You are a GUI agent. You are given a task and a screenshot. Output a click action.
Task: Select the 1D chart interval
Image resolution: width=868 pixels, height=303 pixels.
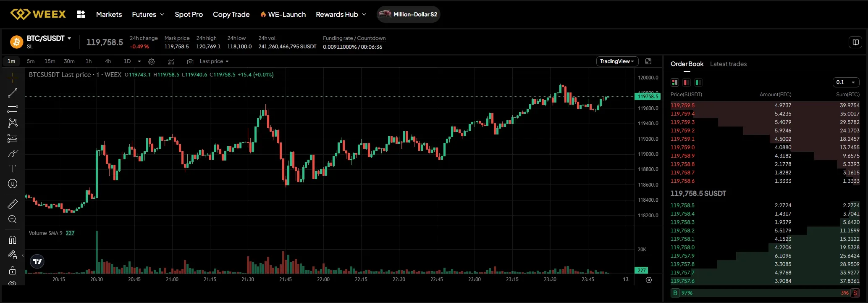tap(127, 61)
